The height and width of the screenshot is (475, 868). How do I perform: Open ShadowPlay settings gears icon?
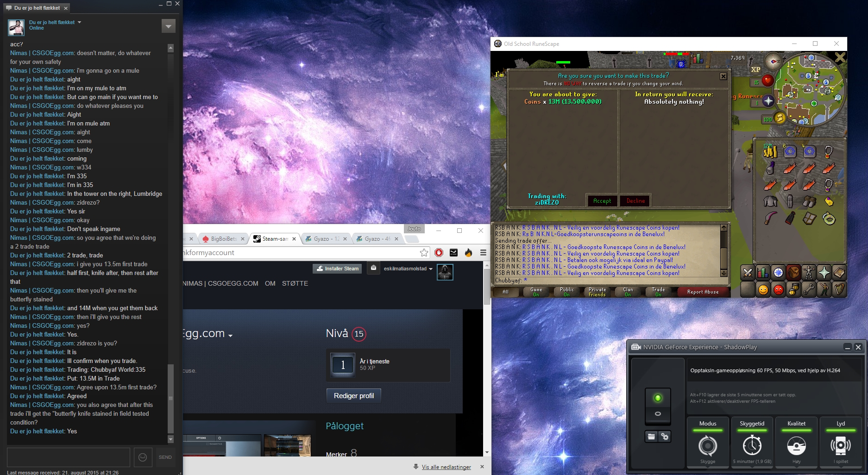pos(665,436)
